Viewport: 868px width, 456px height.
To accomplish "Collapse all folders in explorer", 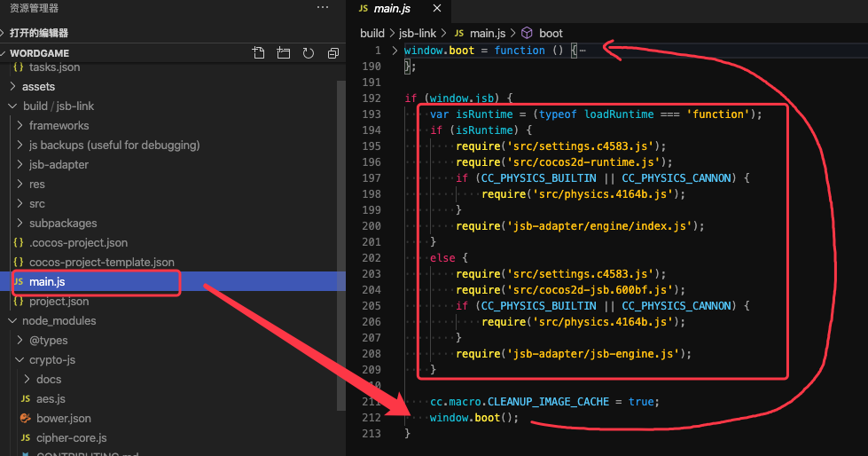I will (x=333, y=53).
